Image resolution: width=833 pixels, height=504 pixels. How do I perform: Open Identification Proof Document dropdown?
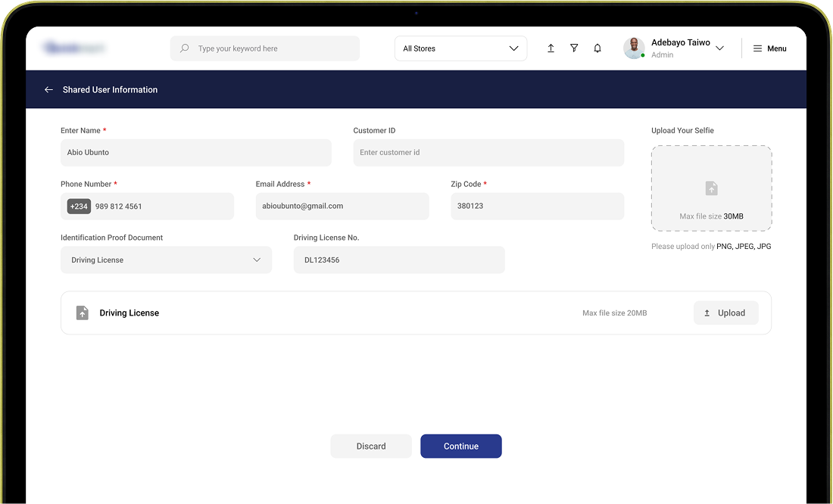167,260
